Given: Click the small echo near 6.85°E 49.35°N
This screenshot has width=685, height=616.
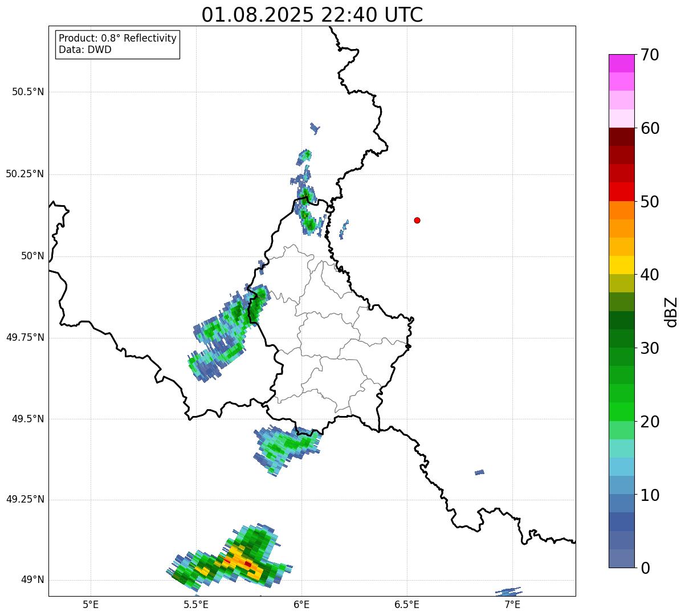Looking at the screenshot, I should coord(479,472).
